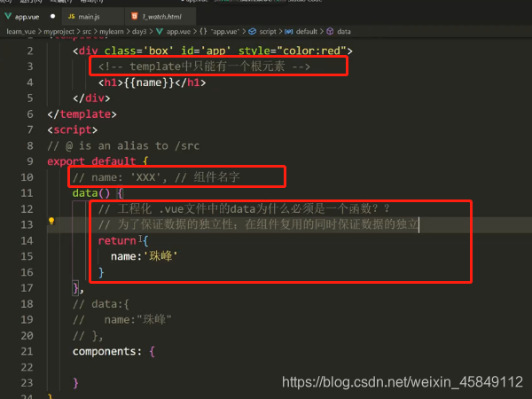
Task: Click the text 'box' class value
Action: (x=159, y=51)
